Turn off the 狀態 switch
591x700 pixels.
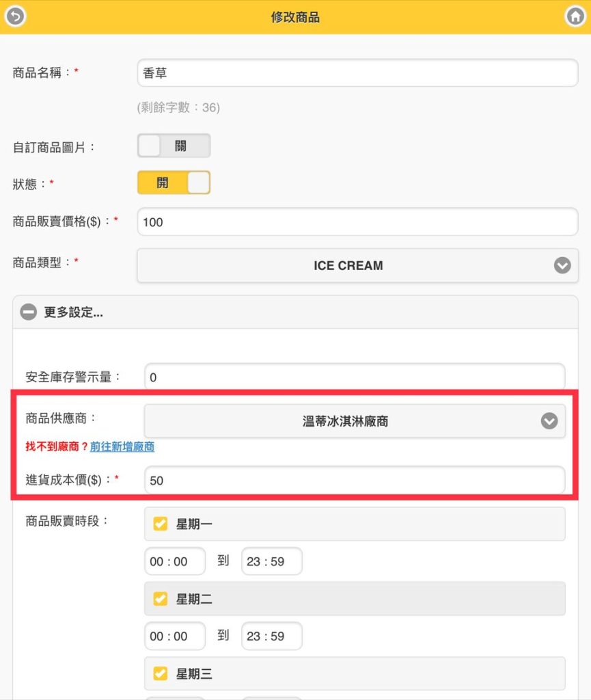(x=174, y=182)
